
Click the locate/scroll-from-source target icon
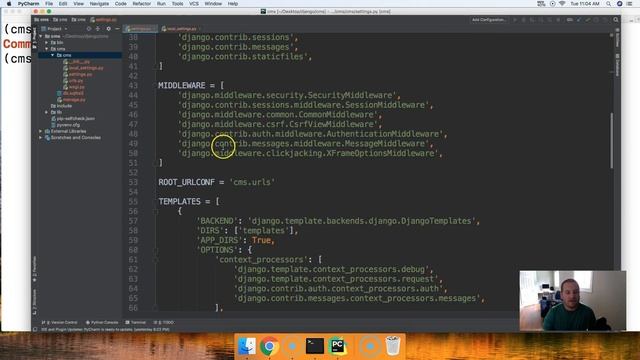pos(89,29)
